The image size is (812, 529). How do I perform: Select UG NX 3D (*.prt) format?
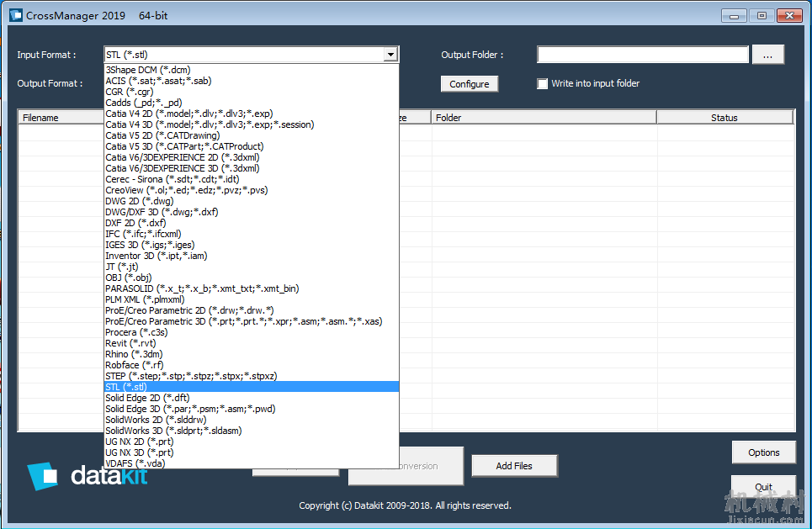pos(252,452)
